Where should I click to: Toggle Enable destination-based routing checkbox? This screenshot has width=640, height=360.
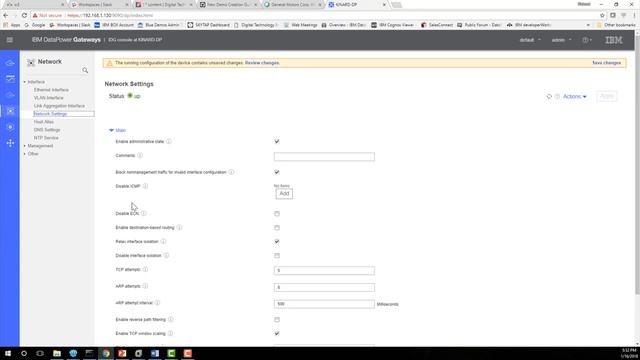pos(277,228)
